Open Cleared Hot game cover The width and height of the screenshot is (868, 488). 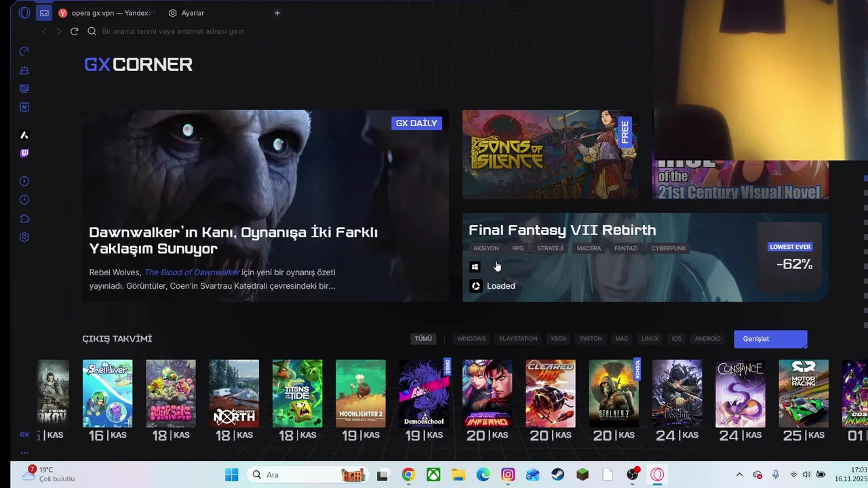coord(551,394)
